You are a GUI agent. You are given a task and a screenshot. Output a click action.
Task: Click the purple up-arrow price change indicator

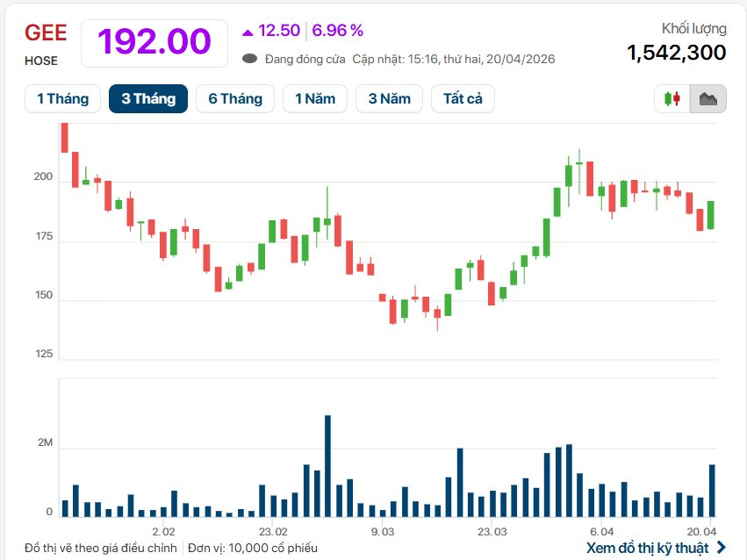pos(248,32)
